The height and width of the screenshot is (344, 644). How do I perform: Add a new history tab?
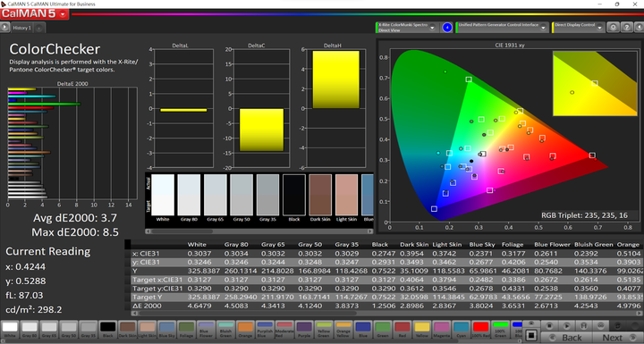tap(39, 28)
